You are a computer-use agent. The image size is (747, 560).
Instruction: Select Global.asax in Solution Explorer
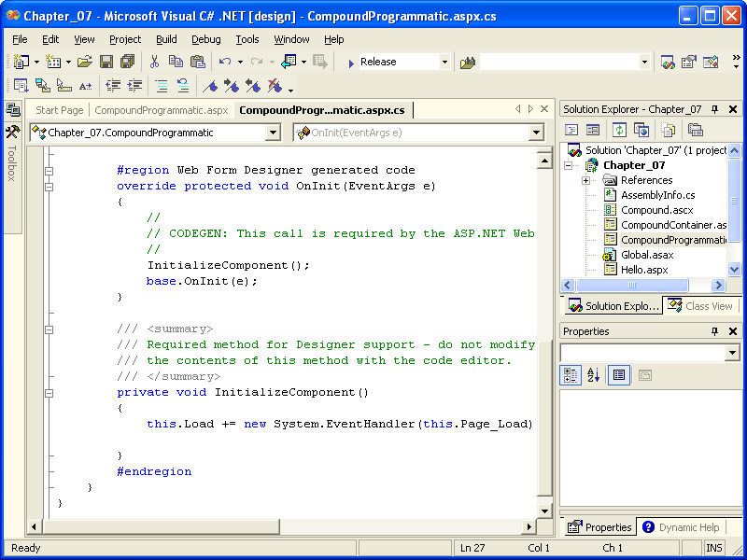(x=646, y=255)
